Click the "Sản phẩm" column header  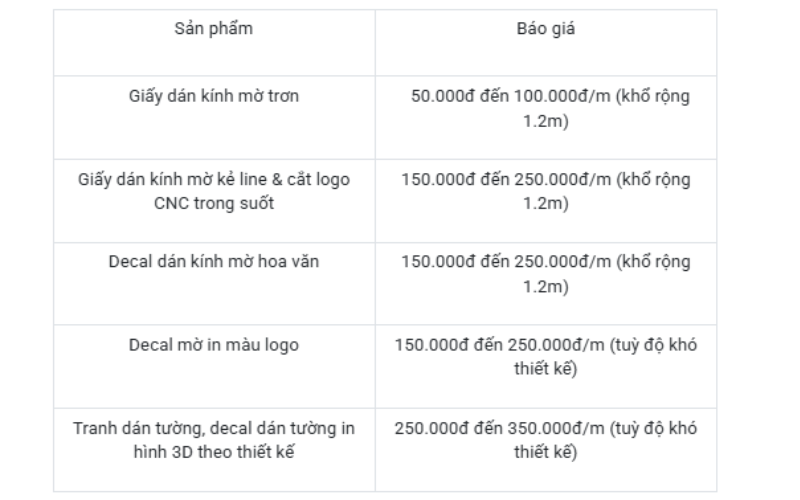(x=214, y=28)
